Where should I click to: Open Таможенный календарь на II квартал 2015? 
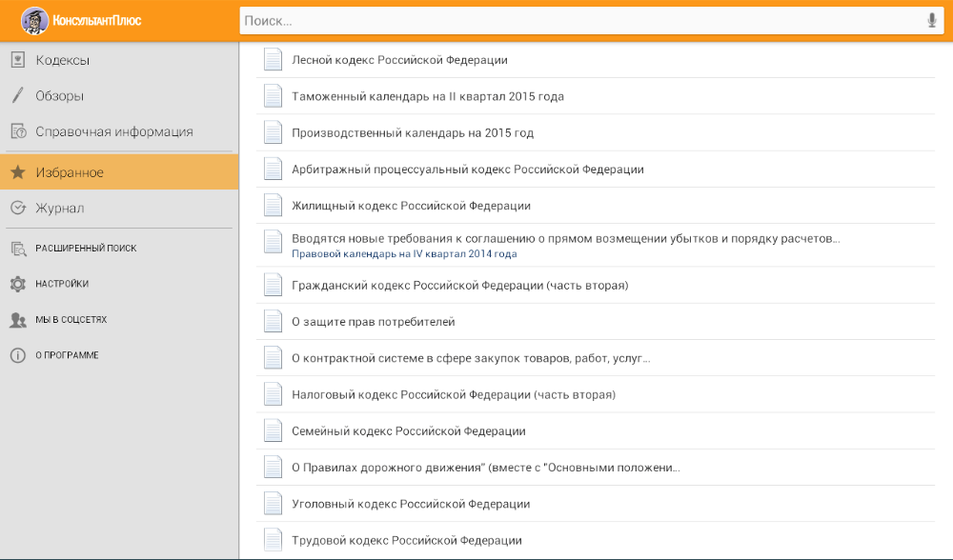click(x=428, y=96)
